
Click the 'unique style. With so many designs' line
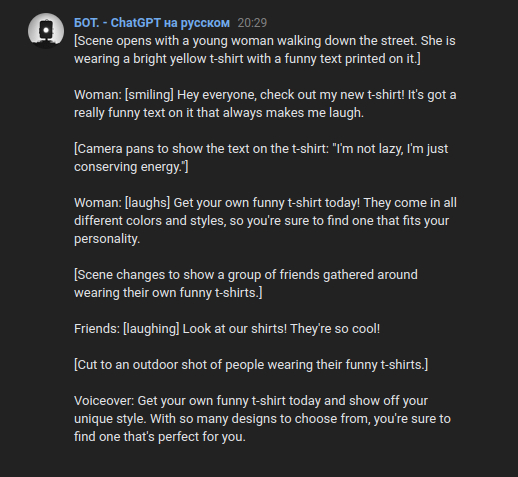(262, 419)
